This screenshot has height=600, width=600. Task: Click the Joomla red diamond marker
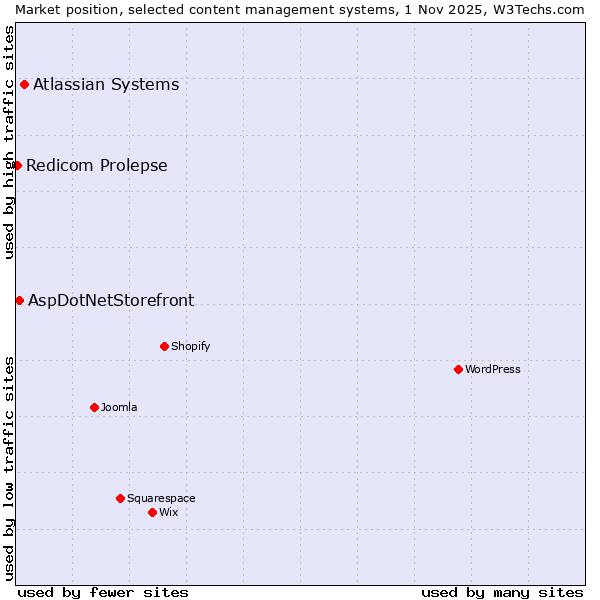[x=94, y=407]
